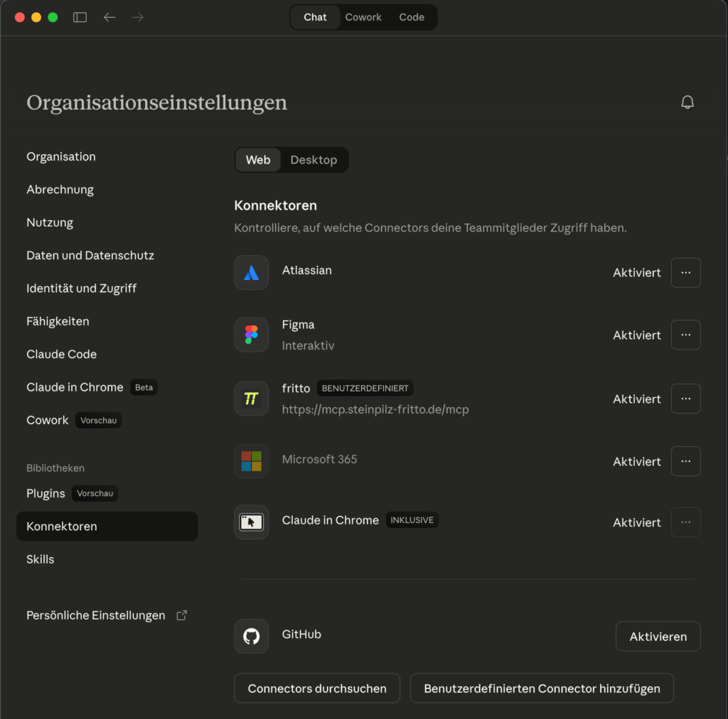Click the Claude in Chrome connector icon
The height and width of the screenshot is (719, 728).
251,522
